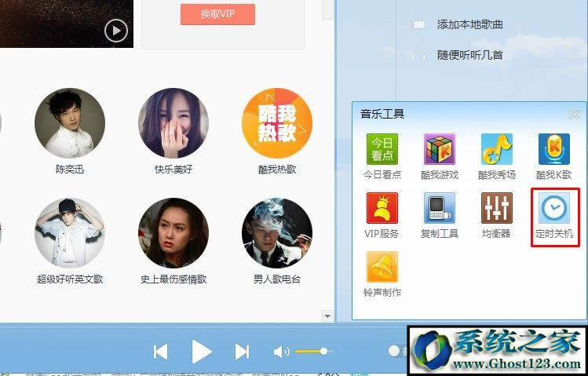Click the scrollbar down arrow

327,316
